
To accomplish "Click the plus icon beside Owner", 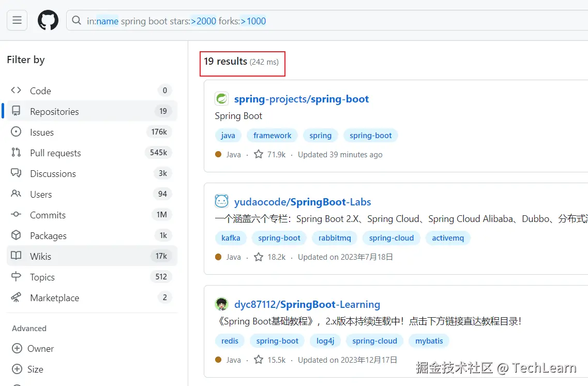I will [17, 348].
